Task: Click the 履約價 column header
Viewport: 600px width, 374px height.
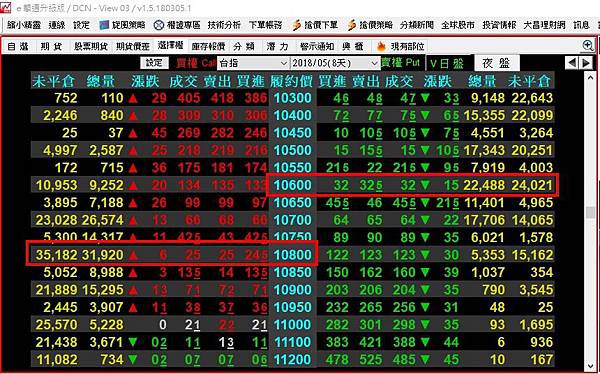Action: (292, 81)
